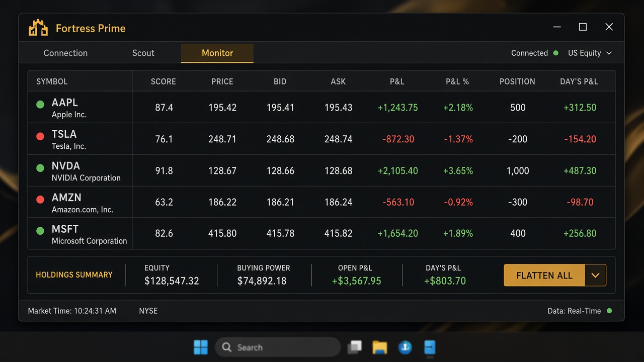Click the green status dot beside AAPL
Screen dimensions: 644x362
40,105
